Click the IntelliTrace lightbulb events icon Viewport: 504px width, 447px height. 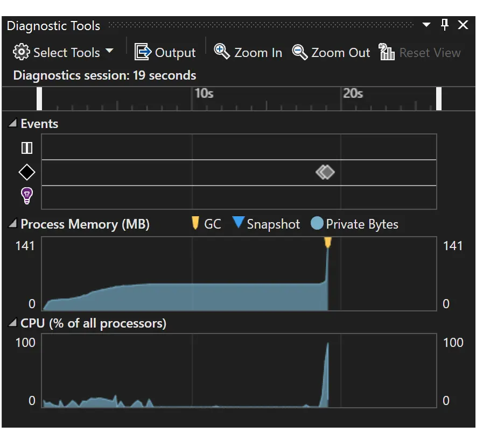click(26, 196)
